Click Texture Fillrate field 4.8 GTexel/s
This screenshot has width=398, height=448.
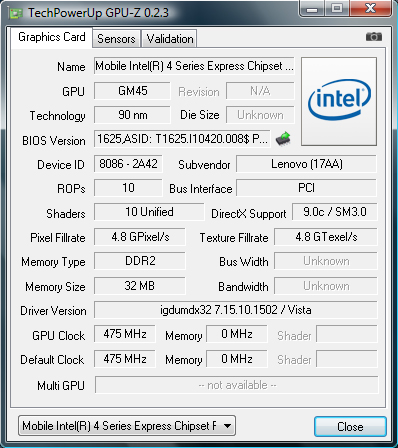tap(326, 237)
